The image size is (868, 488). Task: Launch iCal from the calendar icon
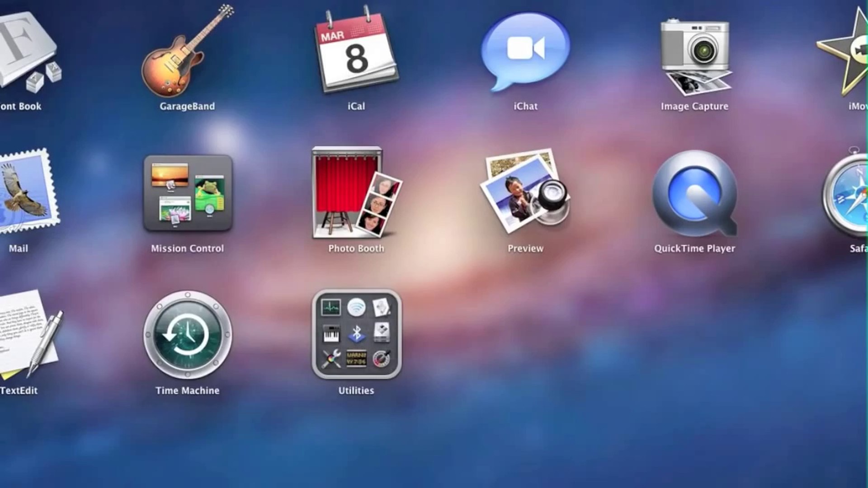coord(356,52)
